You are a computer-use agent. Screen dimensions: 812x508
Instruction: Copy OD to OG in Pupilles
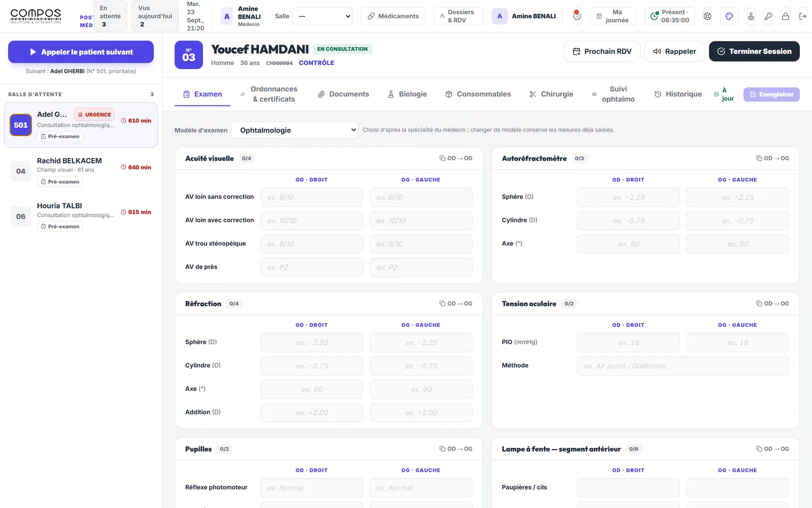456,449
